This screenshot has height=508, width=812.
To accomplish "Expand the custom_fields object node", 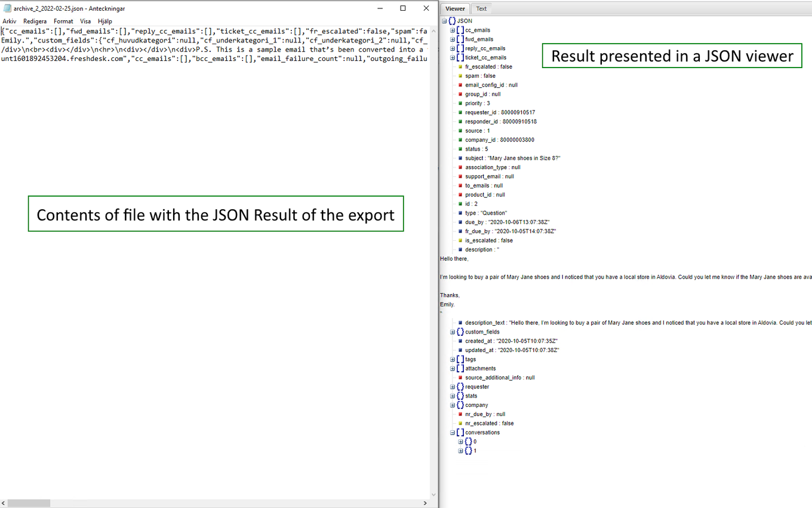I will point(453,332).
